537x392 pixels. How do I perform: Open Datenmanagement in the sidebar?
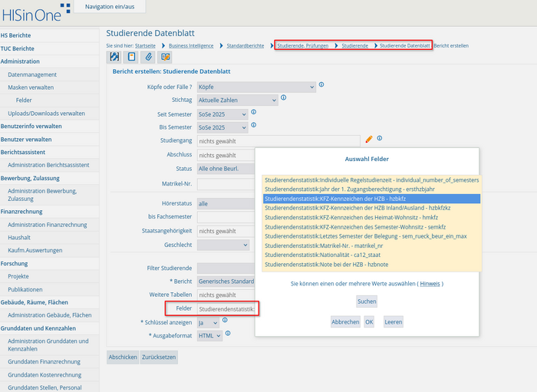coord(32,74)
